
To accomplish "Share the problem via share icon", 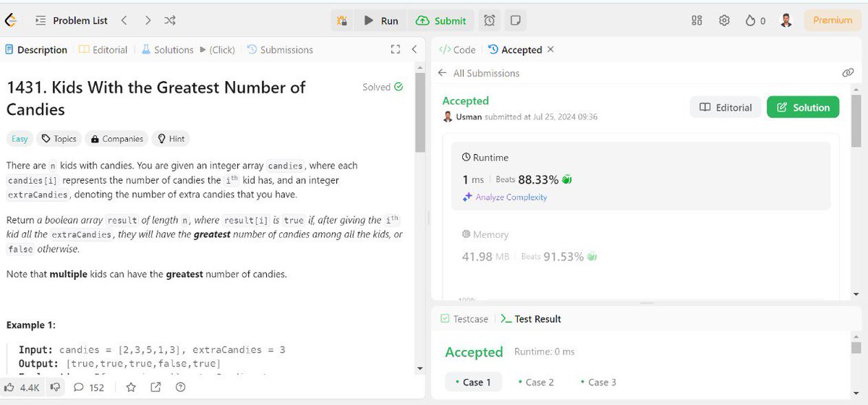I will (156, 388).
